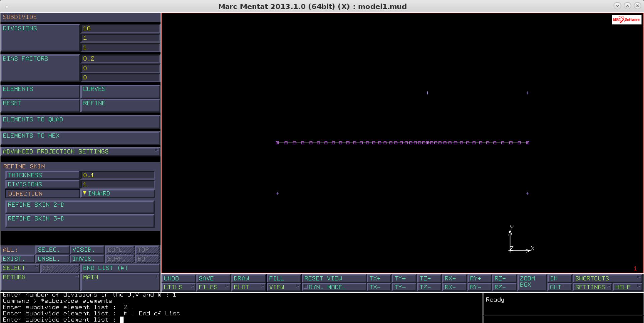Click RX+ to rotate view

(x=454, y=278)
